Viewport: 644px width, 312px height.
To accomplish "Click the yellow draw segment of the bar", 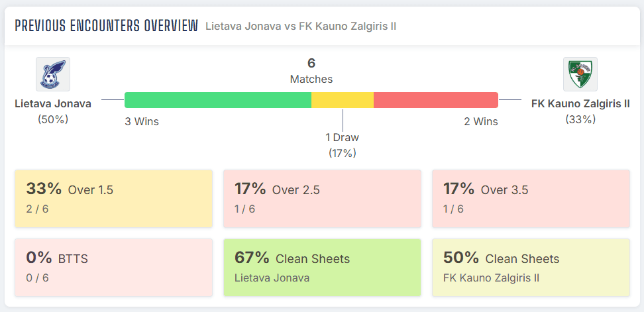I will pos(343,100).
